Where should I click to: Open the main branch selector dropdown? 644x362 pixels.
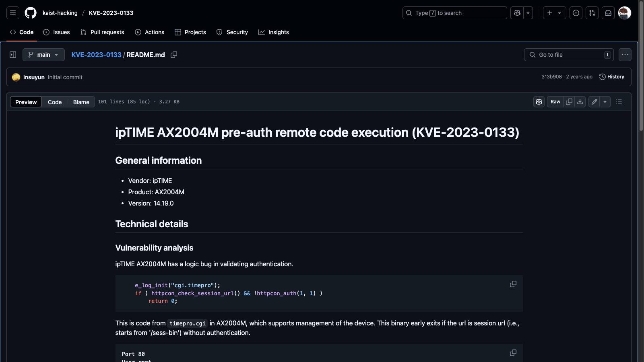click(43, 55)
